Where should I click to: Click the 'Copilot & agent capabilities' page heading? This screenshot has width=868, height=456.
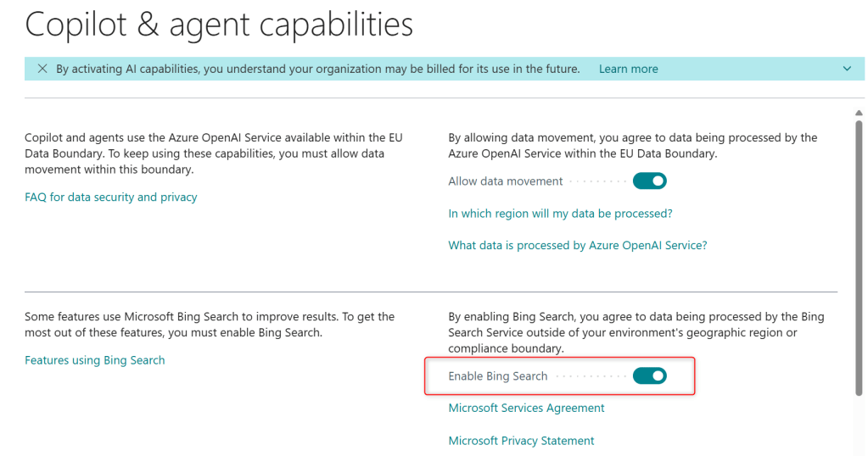coord(219,25)
